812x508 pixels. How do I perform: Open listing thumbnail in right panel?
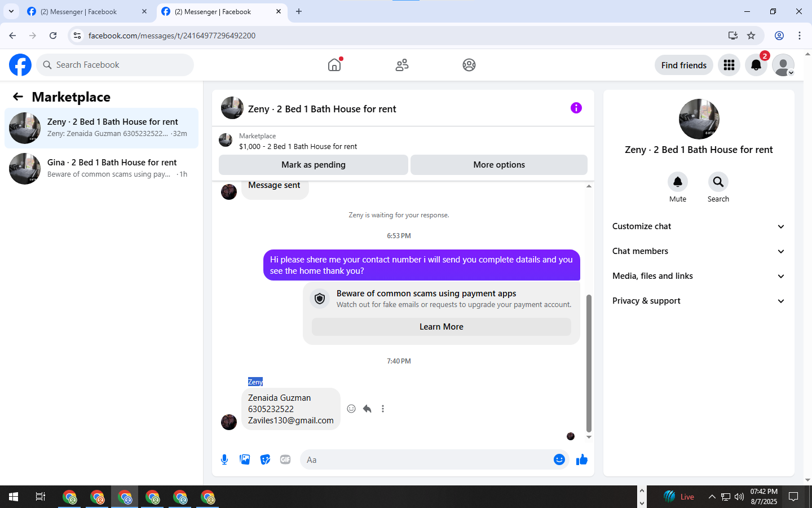point(699,119)
